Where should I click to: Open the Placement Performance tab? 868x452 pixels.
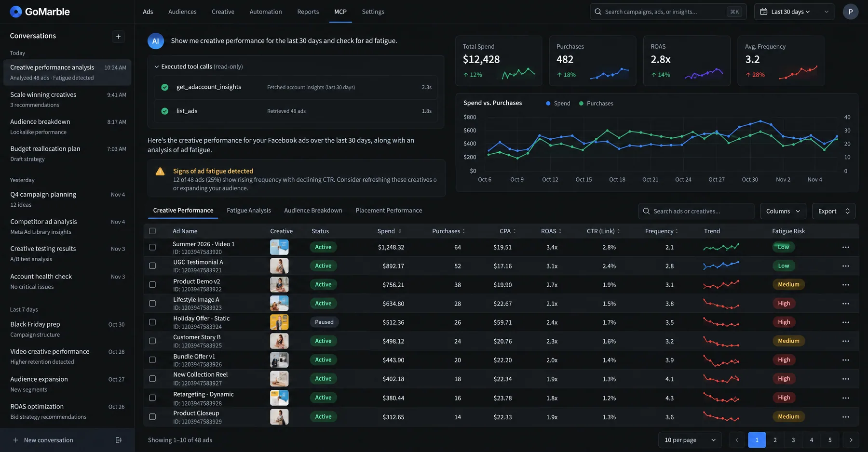(389, 211)
